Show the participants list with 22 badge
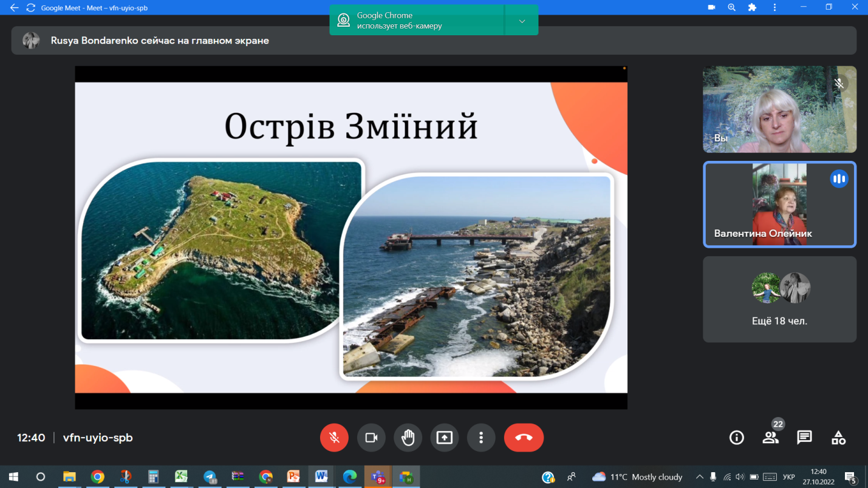 point(770,438)
